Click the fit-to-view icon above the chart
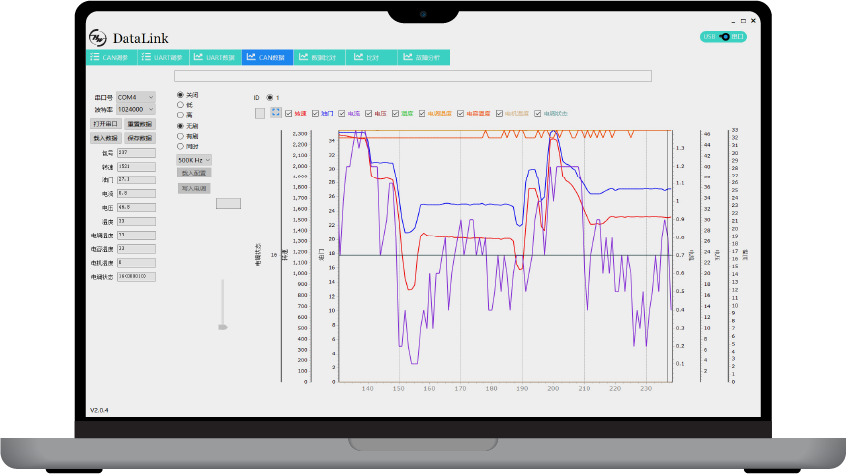This screenshot has height=474, width=846. click(x=276, y=113)
